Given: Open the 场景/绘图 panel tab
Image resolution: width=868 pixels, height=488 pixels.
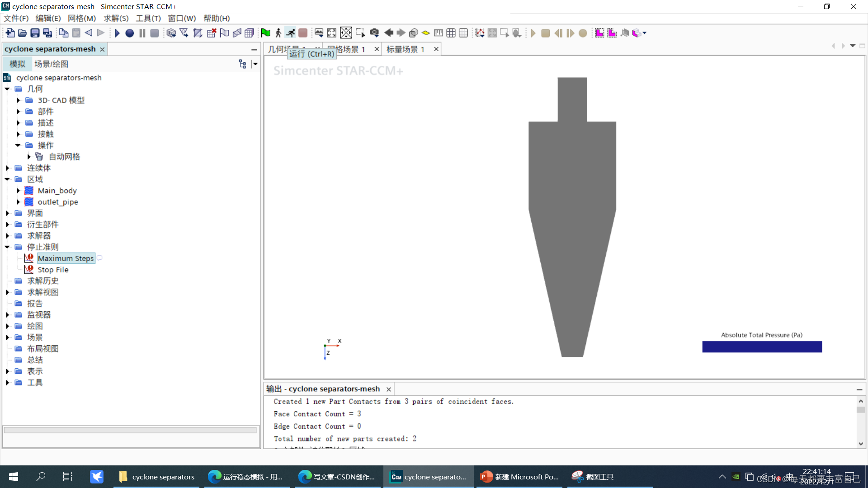Looking at the screenshot, I should [51, 64].
